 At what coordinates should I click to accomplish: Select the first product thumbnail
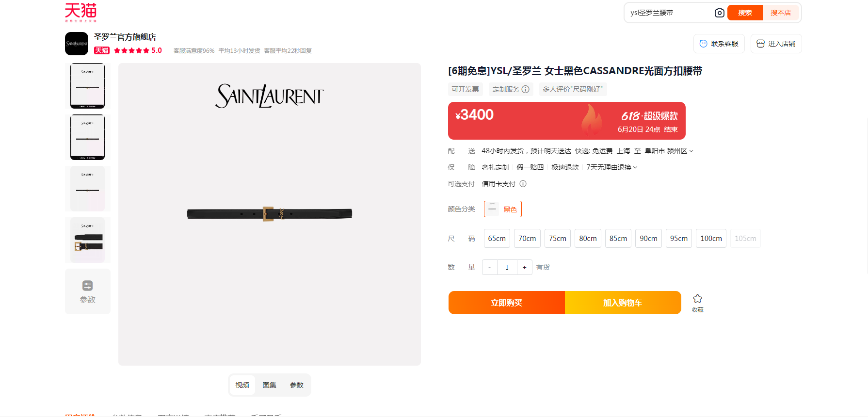point(88,86)
